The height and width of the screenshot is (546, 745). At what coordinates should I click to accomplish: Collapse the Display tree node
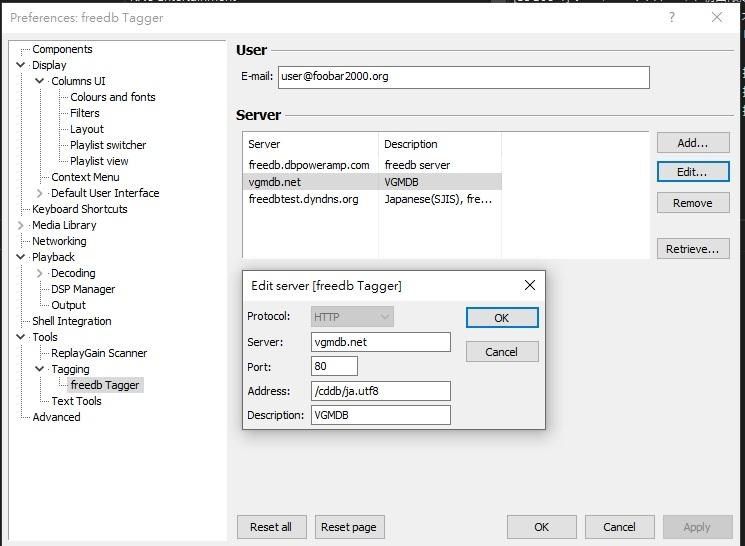(21, 65)
